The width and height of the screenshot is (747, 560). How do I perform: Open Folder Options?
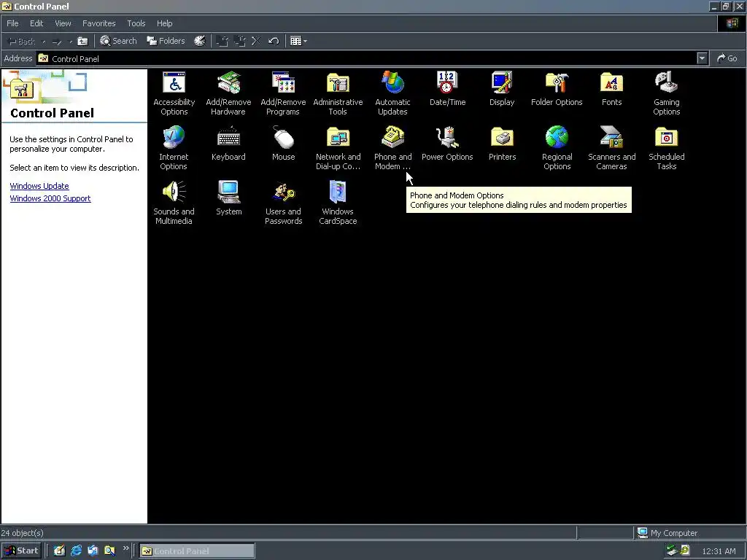pyautogui.click(x=557, y=88)
